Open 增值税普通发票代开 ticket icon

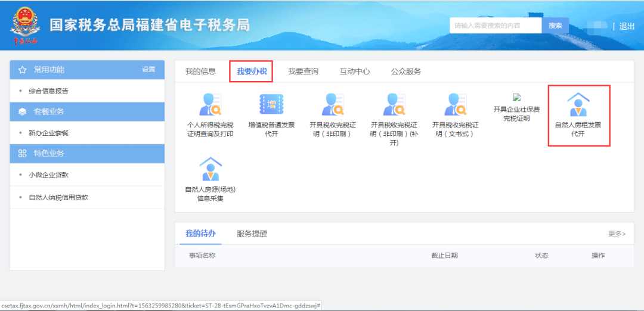click(x=271, y=104)
